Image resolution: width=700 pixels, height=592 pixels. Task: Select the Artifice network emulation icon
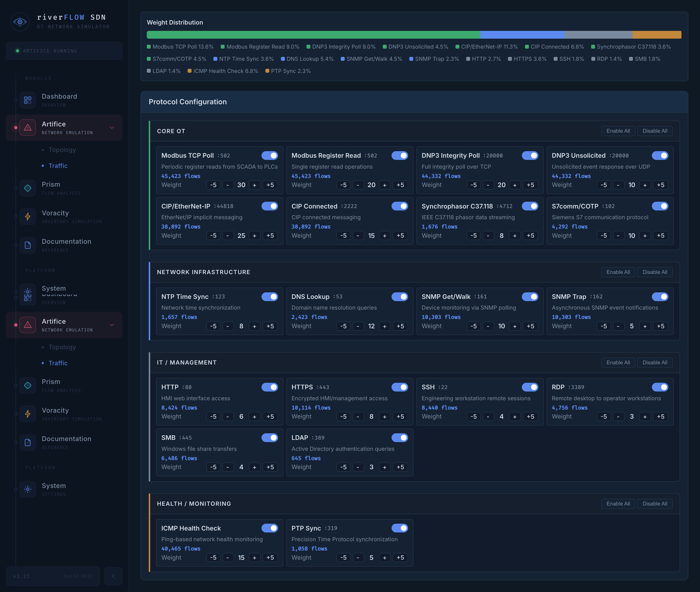[x=28, y=128]
